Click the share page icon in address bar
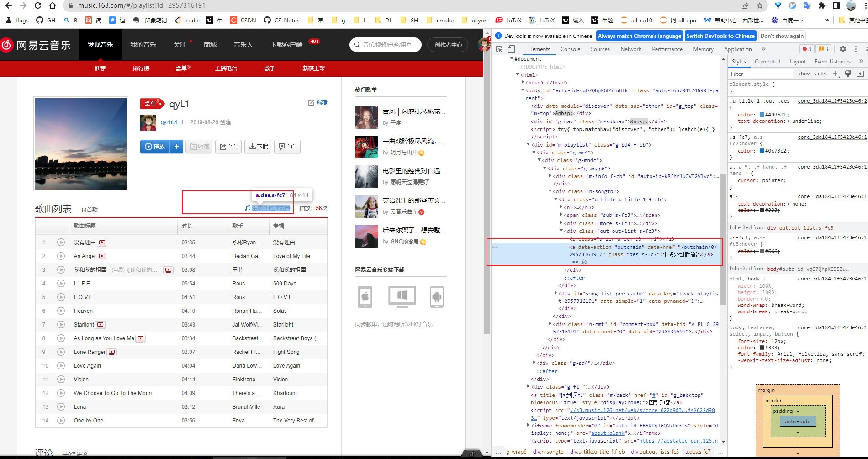 [x=745, y=5]
